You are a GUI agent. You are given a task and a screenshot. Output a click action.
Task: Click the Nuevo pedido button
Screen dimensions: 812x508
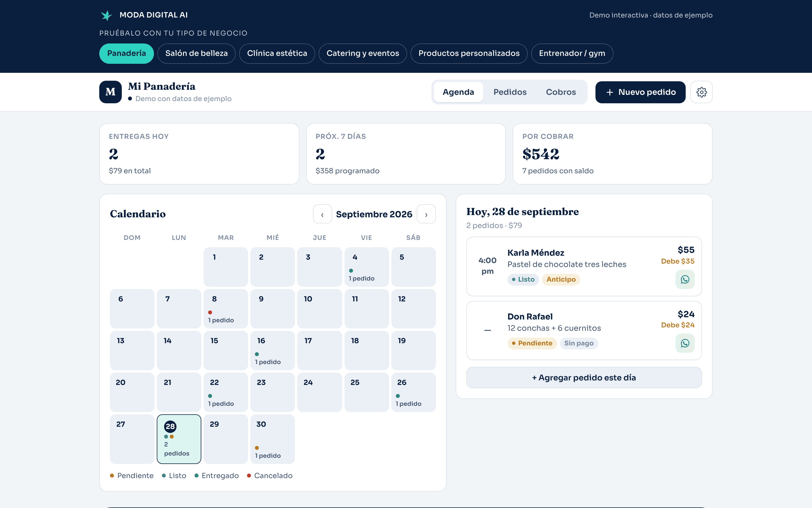[640, 92]
